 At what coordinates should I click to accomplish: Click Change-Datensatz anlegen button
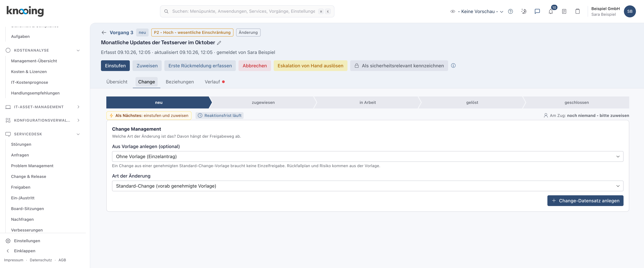tap(585, 201)
